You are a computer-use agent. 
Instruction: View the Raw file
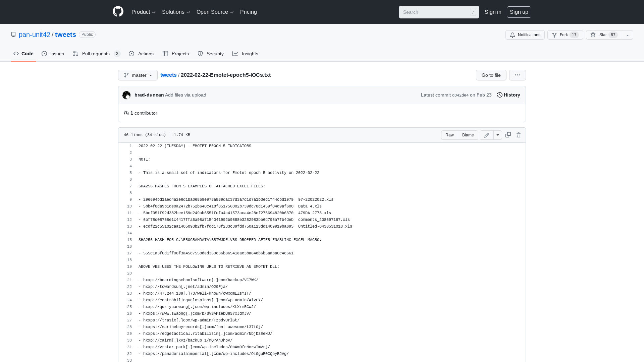(449, 135)
